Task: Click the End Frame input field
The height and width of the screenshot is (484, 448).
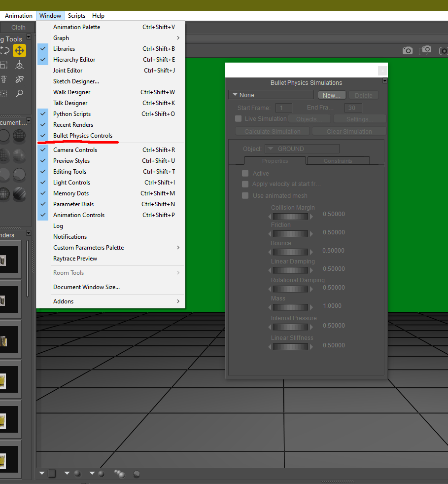Action: [353, 108]
